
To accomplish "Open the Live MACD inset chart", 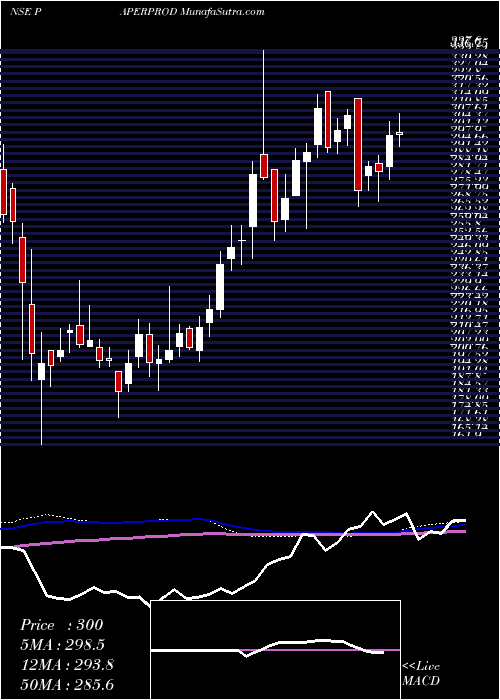I will tap(276, 650).
